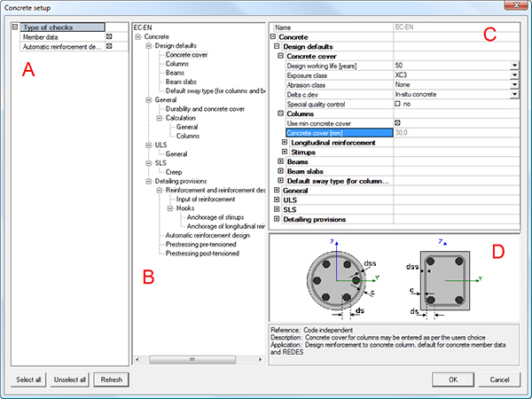Open Abrasion class dropdown
Image resolution: width=532 pixels, height=399 pixels.
point(514,85)
